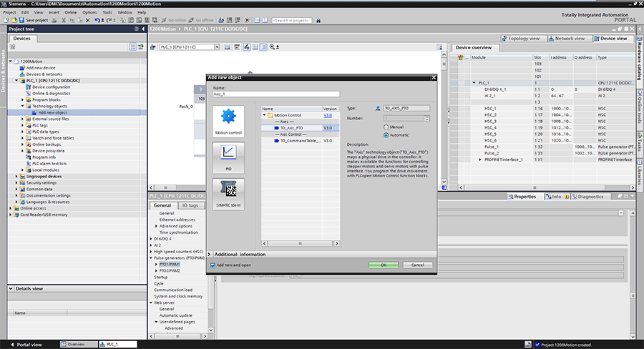Click the Search in project field

point(292,20)
